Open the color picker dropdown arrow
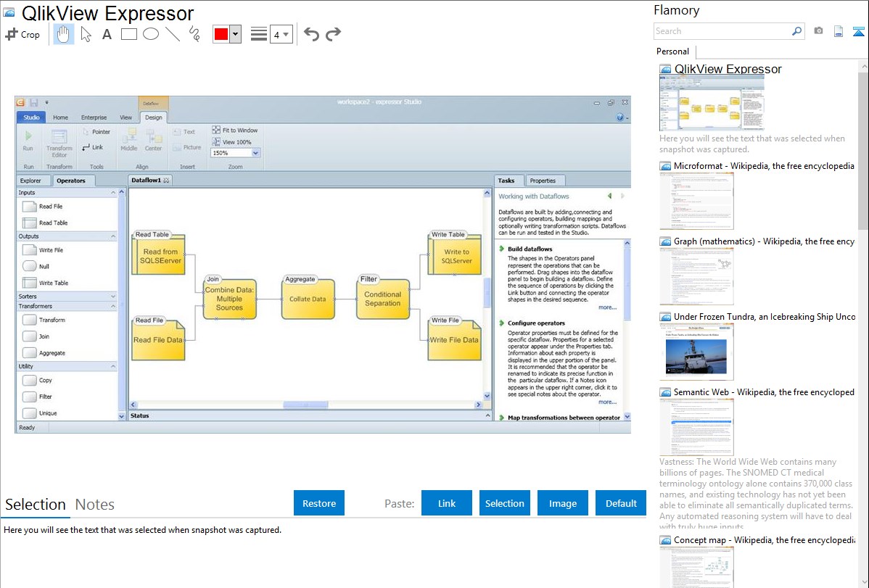 coord(235,34)
